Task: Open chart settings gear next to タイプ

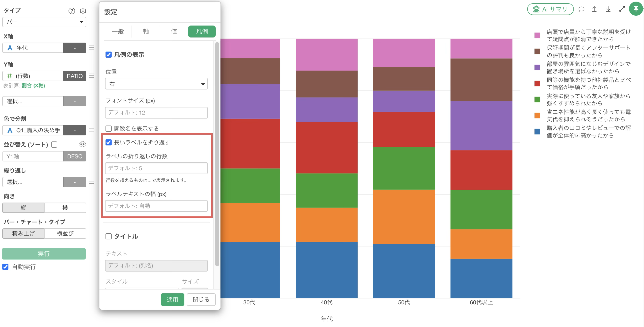Action: point(83,11)
